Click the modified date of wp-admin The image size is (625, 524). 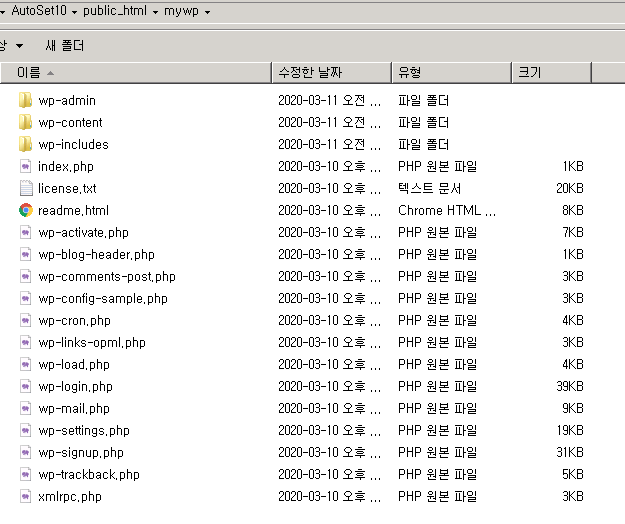pos(329,100)
